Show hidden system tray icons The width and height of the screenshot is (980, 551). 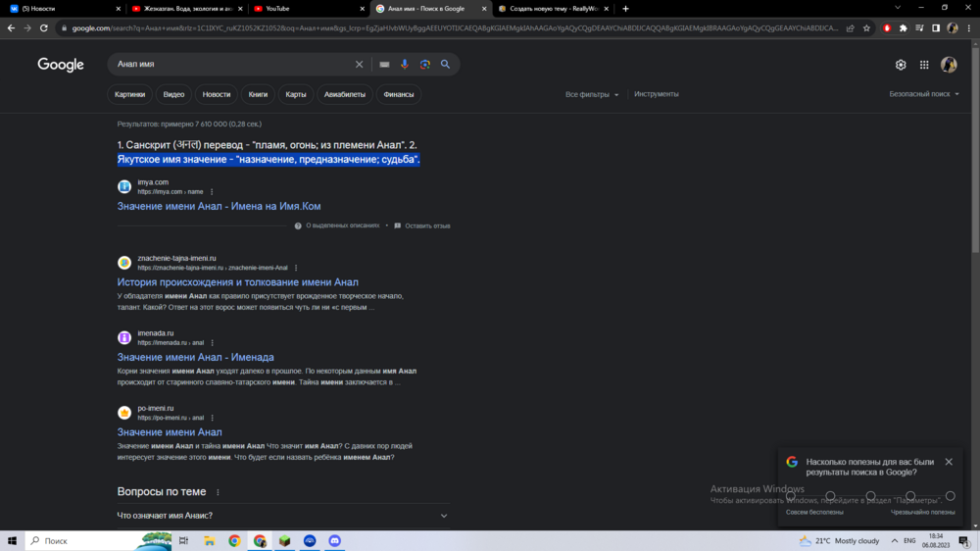pyautogui.click(x=895, y=541)
